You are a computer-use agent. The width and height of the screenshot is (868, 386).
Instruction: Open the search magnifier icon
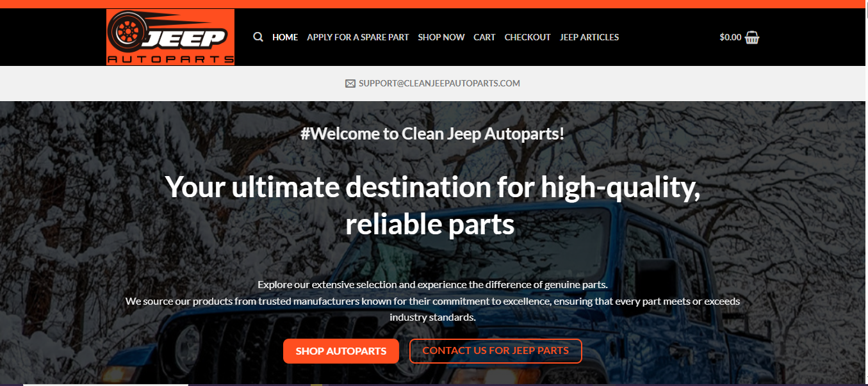tap(258, 37)
